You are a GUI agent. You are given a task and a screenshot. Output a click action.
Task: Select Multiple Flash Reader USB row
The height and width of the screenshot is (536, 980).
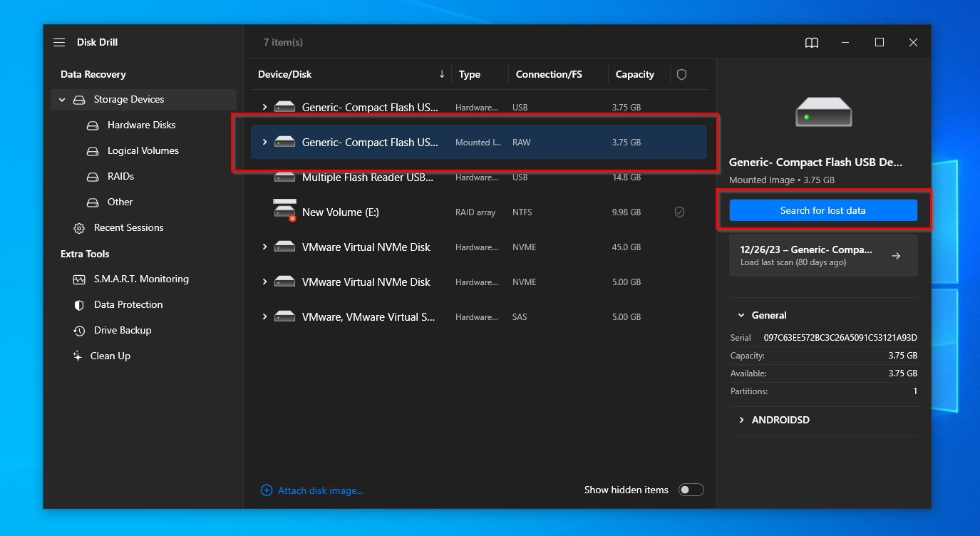click(479, 177)
